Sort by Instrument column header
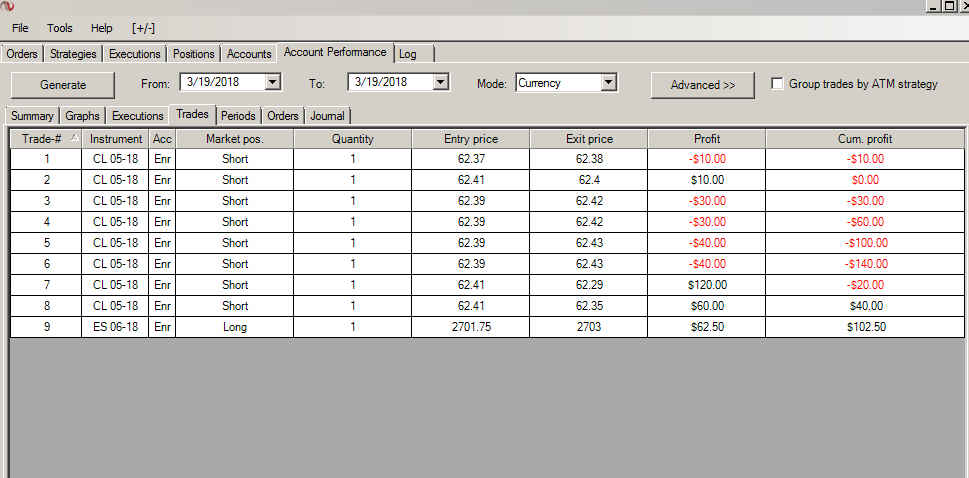 pyautogui.click(x=116, y=139)
